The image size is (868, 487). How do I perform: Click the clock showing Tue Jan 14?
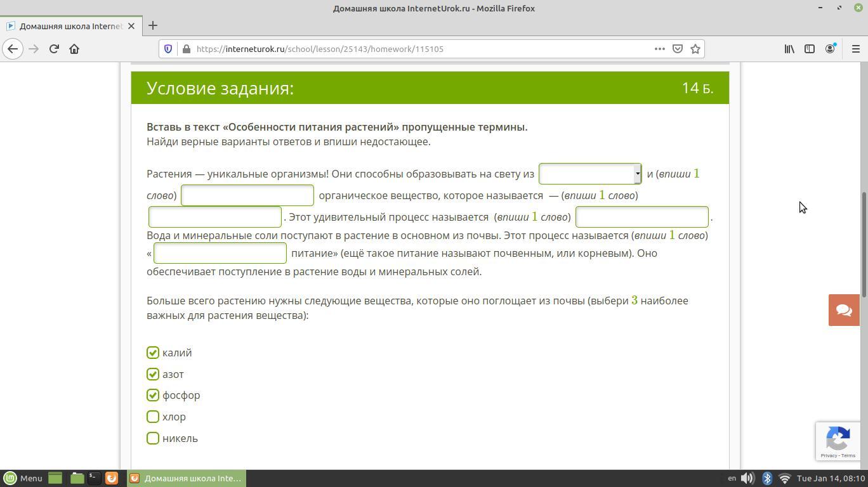pyautogui.click(x=831, y=478)
